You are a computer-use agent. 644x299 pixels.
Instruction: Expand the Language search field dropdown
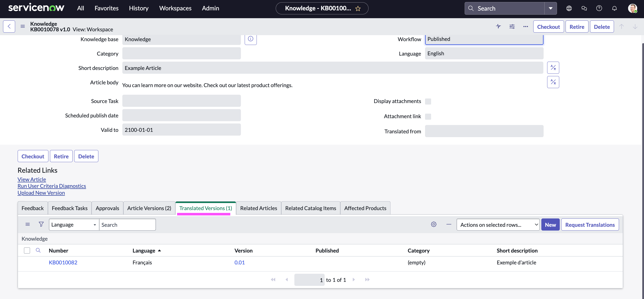click(x=74, y=225)
